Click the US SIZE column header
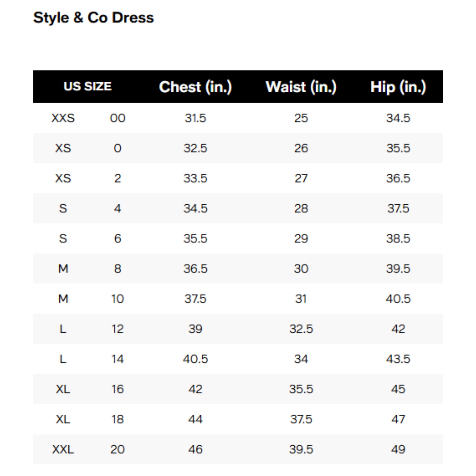 point(87,86)
